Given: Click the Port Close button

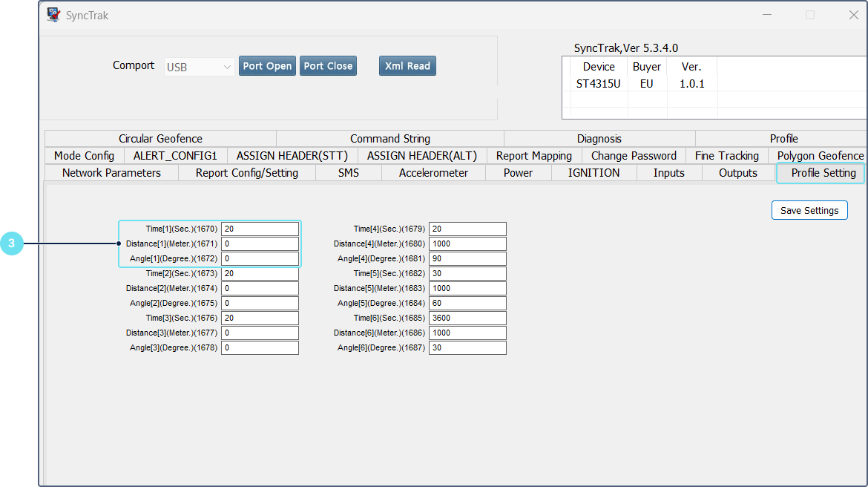Looking at the screenshot, I should (x=328, y=66).
